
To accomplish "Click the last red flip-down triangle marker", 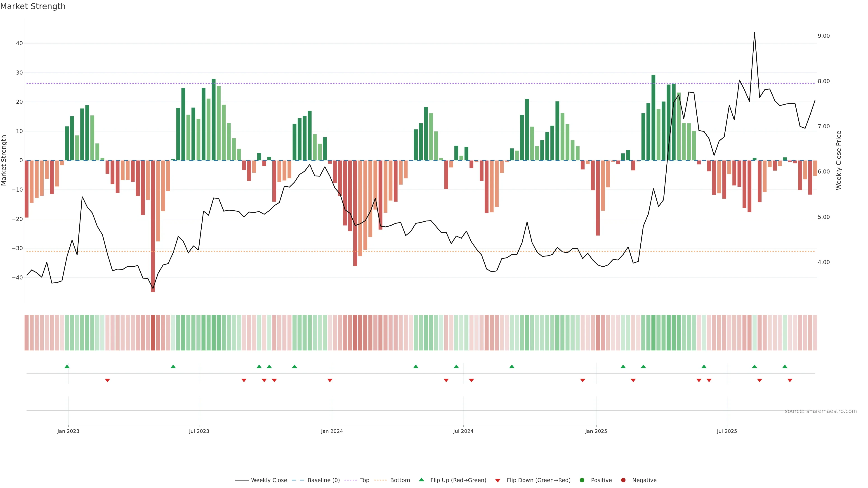I will click(790, 380).
